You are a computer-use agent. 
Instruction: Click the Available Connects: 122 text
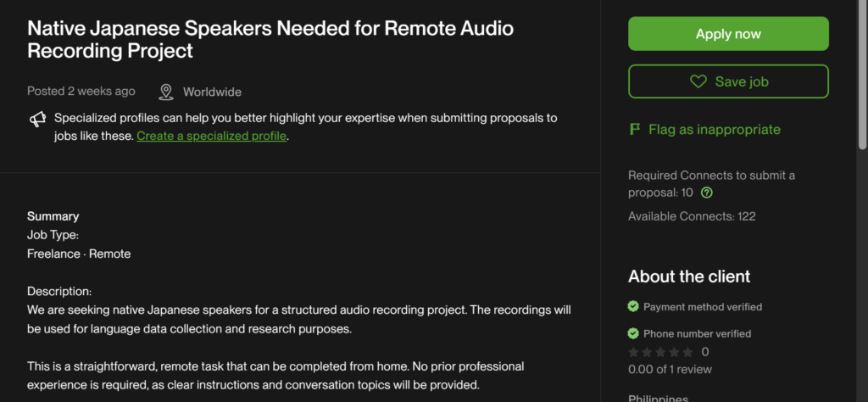[692, 216]
